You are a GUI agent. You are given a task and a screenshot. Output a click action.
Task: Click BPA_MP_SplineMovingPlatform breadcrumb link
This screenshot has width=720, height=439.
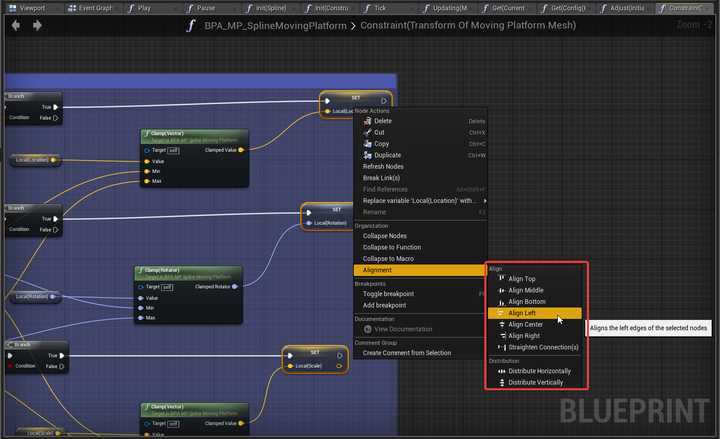(x=275, y=26)
